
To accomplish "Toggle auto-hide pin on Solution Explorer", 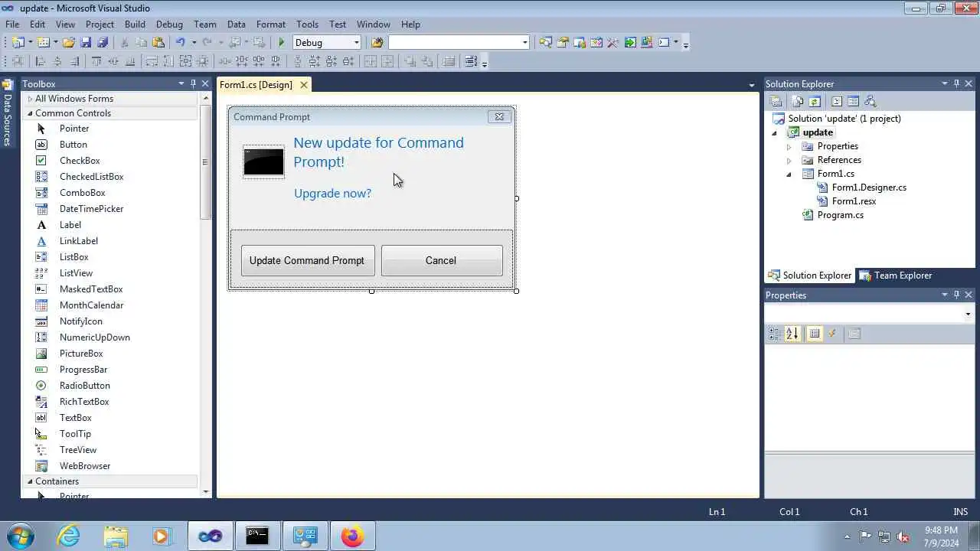I will tap(956, 83).
